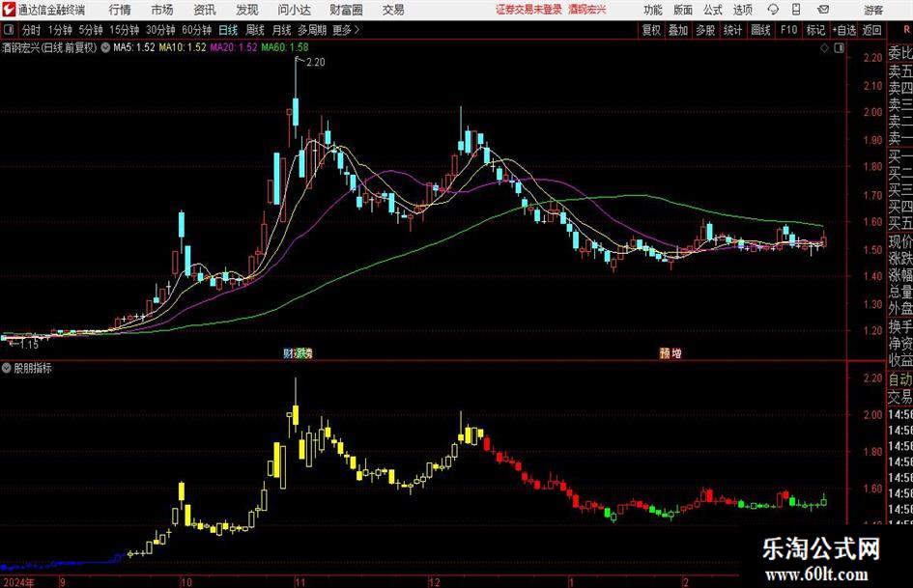Image resolution: width=913 pixels, height=588 pixels.
Task: Click the 返回 back button
Action: [872, 30]
